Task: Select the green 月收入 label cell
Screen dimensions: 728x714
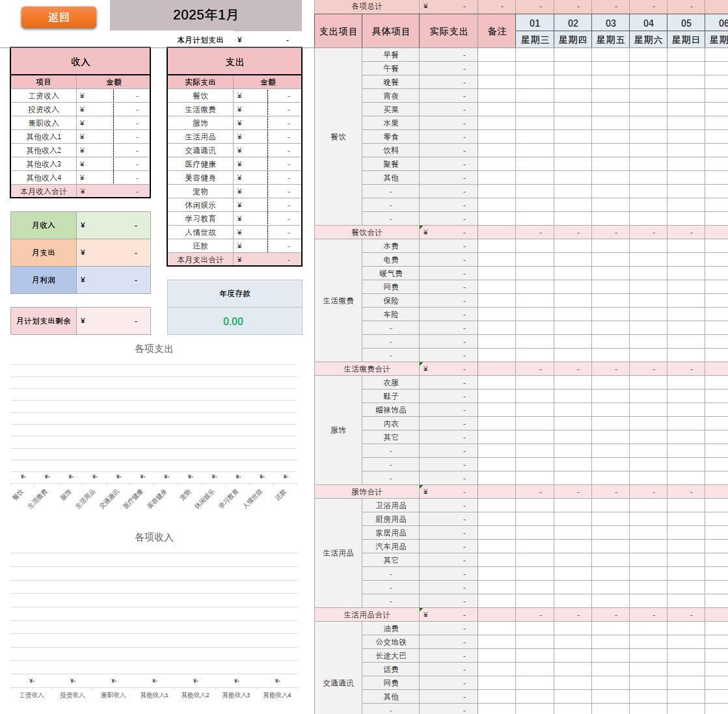Action: (44, 226)
